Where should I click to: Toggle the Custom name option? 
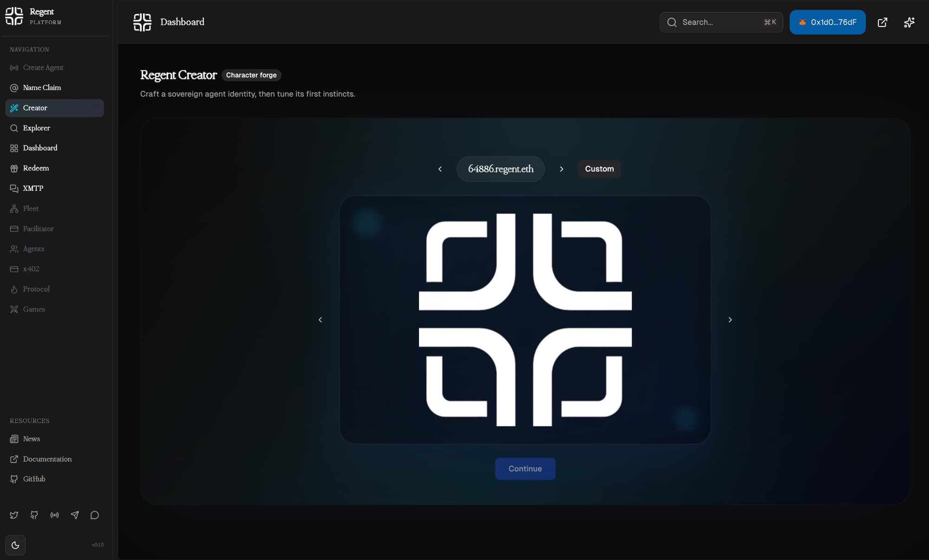coord(599,169)
